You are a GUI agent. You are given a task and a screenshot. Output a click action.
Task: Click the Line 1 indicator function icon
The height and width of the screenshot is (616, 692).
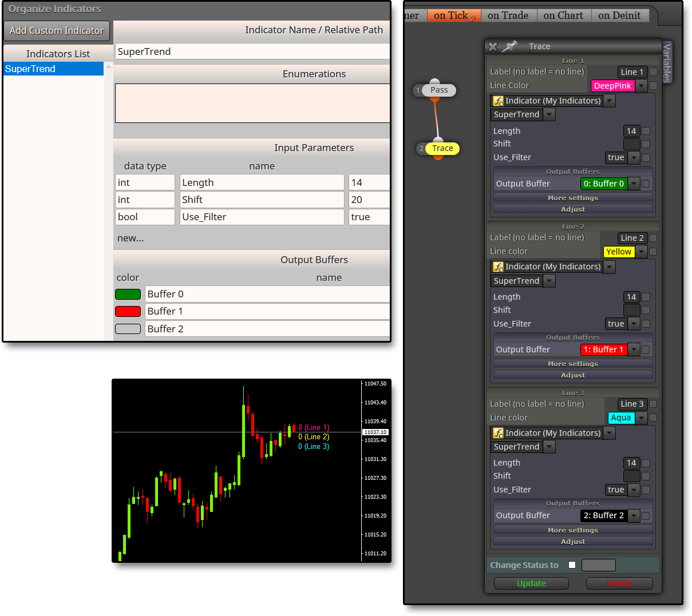pos(498,101)
